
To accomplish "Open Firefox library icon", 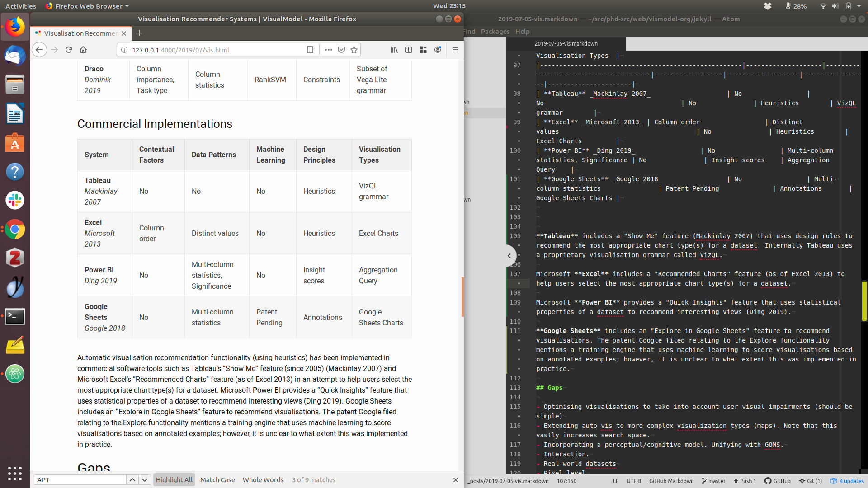I will pos(394,50).
